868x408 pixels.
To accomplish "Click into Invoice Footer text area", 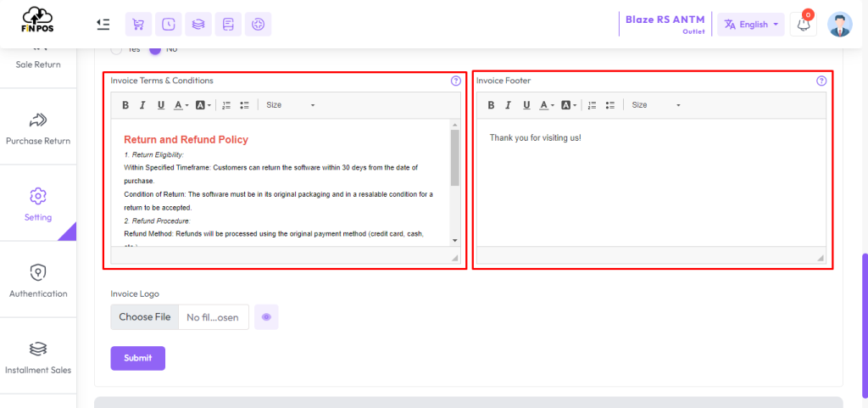I will coord(652,182).
